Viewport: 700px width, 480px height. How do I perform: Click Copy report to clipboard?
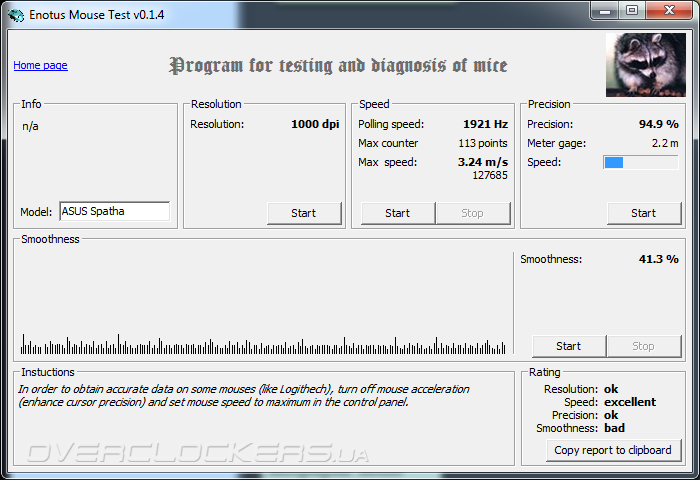pos(613,450)
